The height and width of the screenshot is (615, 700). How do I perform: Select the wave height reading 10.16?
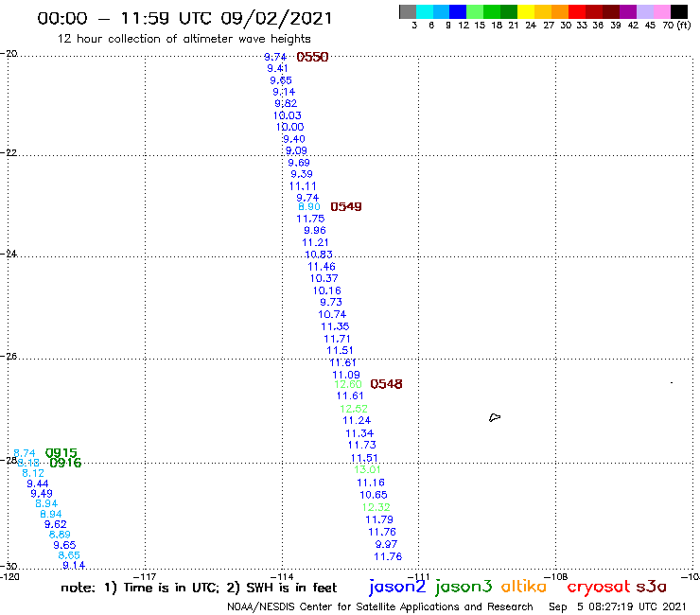[x=326, y=290]
